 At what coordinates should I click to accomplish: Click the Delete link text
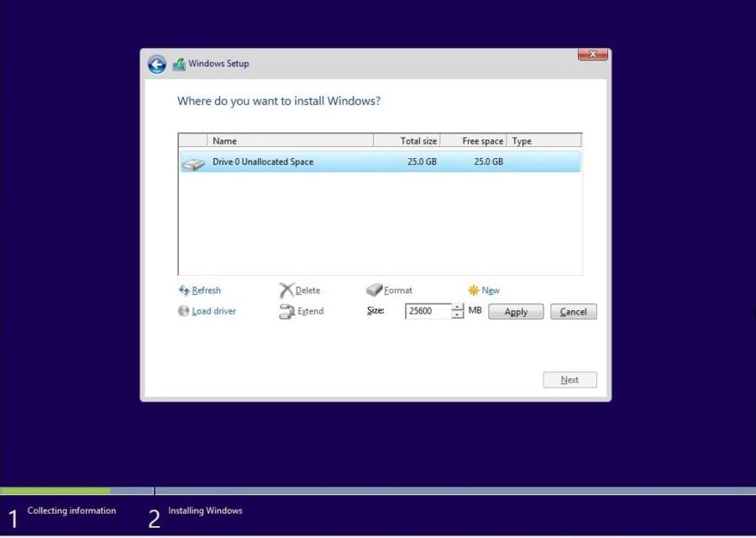[x=307, y=291]
